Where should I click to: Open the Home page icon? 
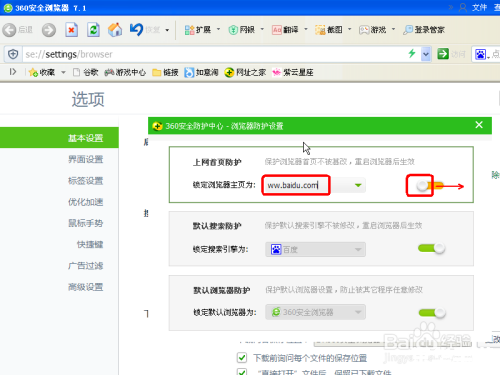tap(115, 30)
